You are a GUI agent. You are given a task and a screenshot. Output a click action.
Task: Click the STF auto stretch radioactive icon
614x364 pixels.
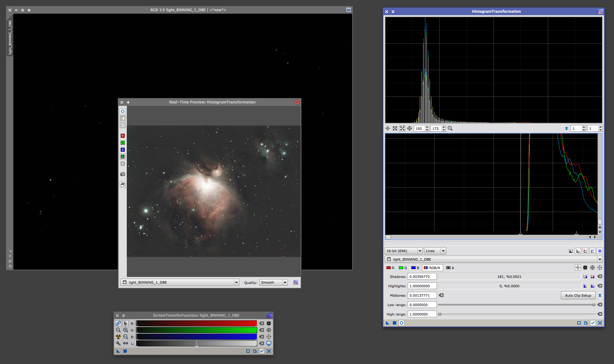click(x=118, y=337)
